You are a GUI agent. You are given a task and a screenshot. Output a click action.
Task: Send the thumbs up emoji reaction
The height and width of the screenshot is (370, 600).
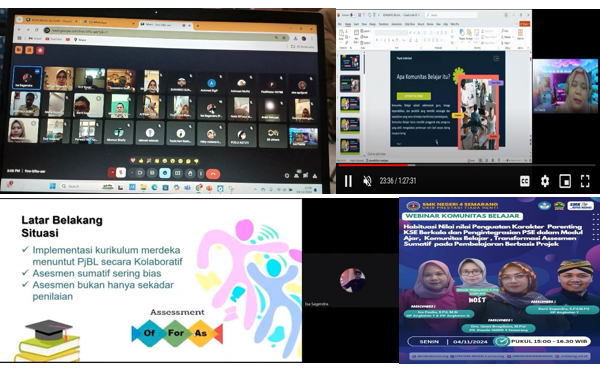click(141, 160)
